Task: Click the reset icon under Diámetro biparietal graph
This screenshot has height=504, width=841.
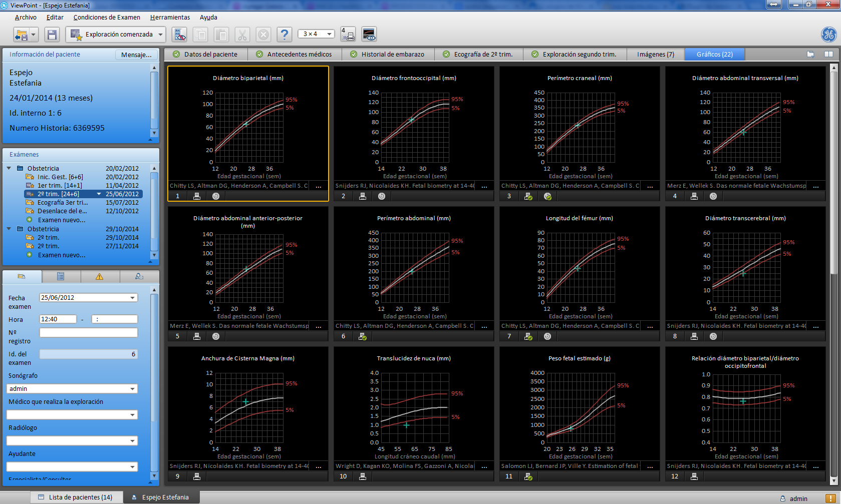Action: (x=216, y=196)
